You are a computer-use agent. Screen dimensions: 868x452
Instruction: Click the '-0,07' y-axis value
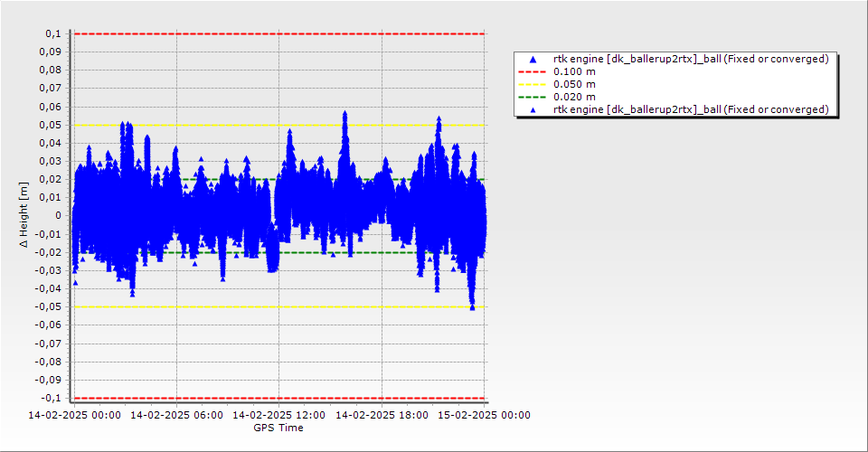pos(48,344)
